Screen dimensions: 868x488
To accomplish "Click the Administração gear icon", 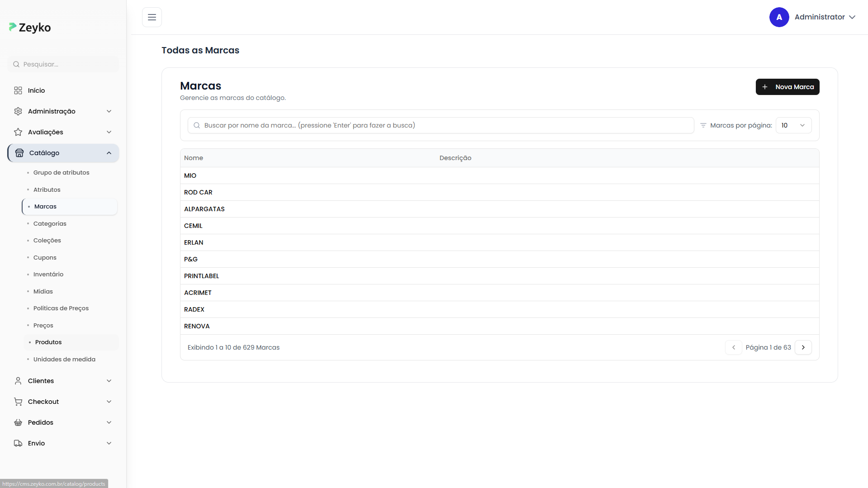I will [18, 111].
